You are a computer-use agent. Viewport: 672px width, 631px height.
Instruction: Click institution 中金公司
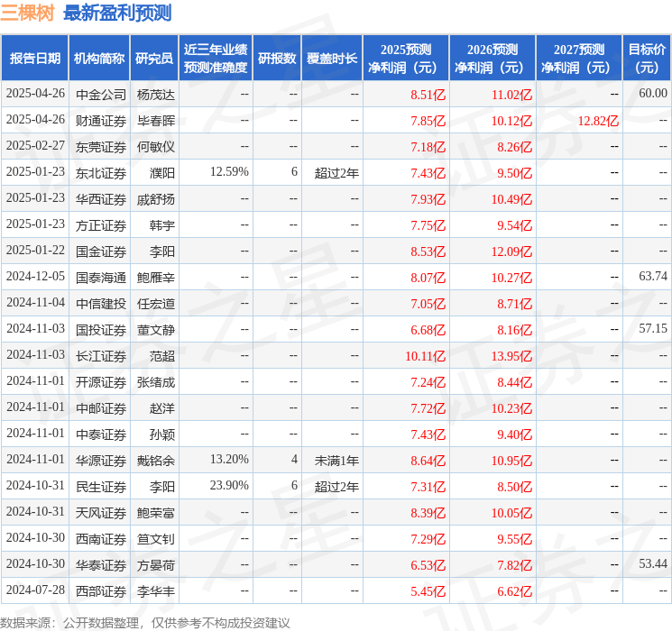[101, 95]
